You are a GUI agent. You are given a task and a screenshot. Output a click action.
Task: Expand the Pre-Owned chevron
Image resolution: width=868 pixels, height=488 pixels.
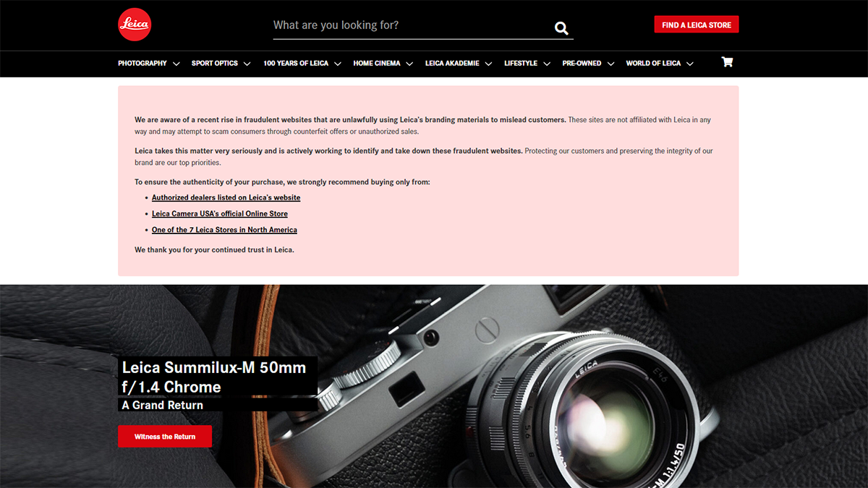click(610, 64)
